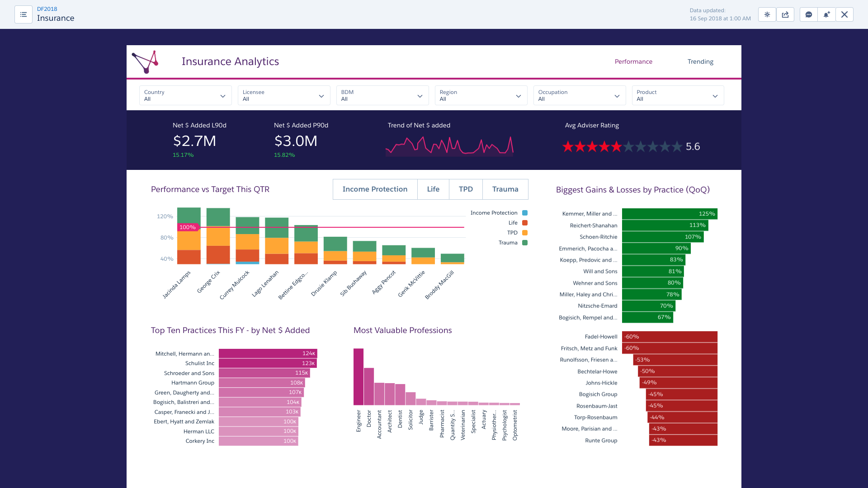The image size is (868, 488).
Task: Close the dashboard with the X icon
Action: click(x=844, y=14)
